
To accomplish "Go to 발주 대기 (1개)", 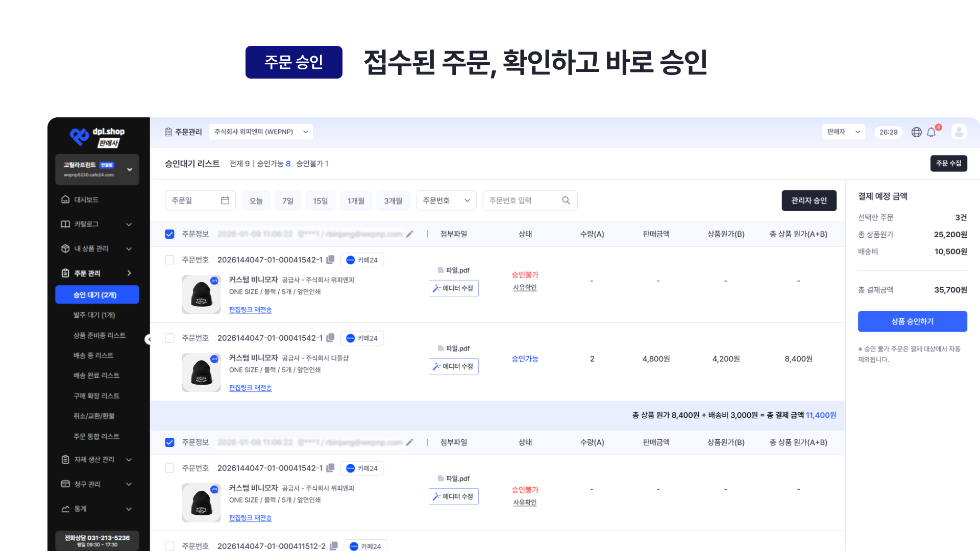I will point(94,315).
